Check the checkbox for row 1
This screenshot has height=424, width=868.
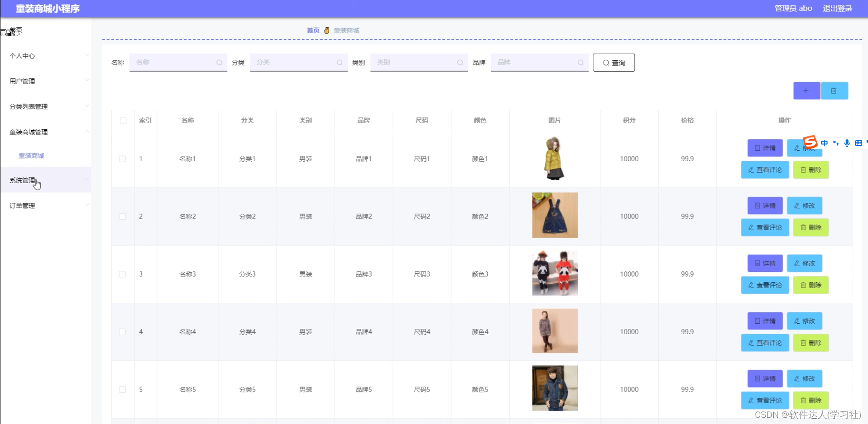tap(122, 159)
